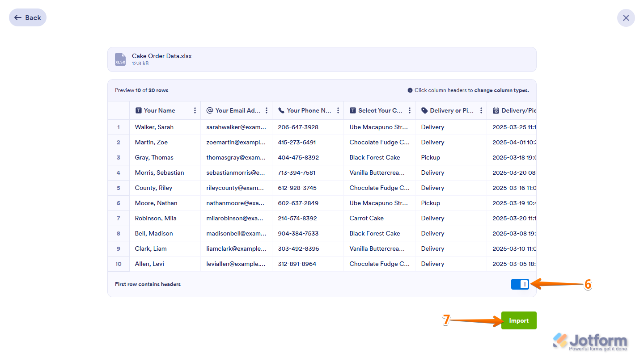Click the date cell 2025-04-01 in row 2

[512, 142]
